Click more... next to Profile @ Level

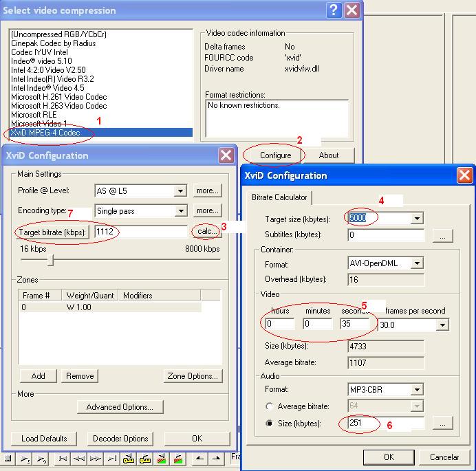coord(208,190)
